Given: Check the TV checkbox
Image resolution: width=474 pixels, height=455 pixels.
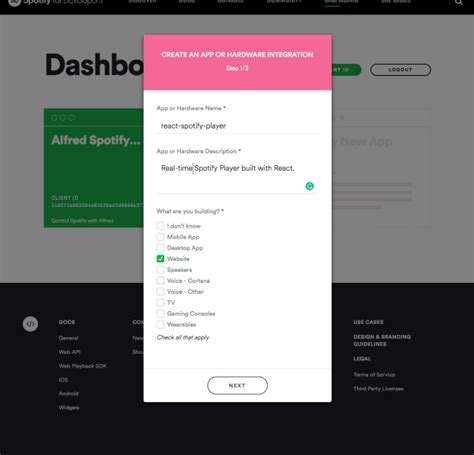Looking at the screenshot, I should click(x=160, y=303).
